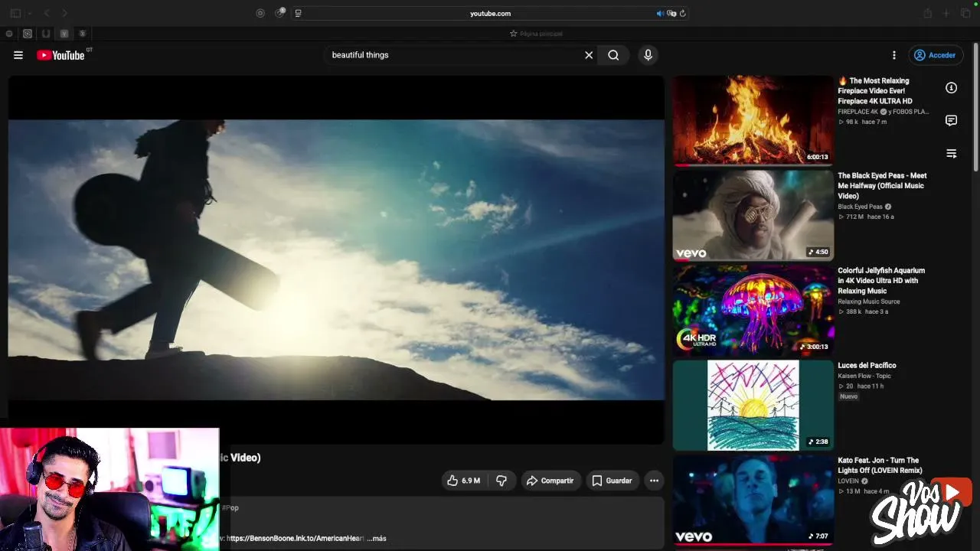Start voice search with the microphone
The width and height of the screenshot is (980, 551).
pyautogui.click(x=648, y=55)
